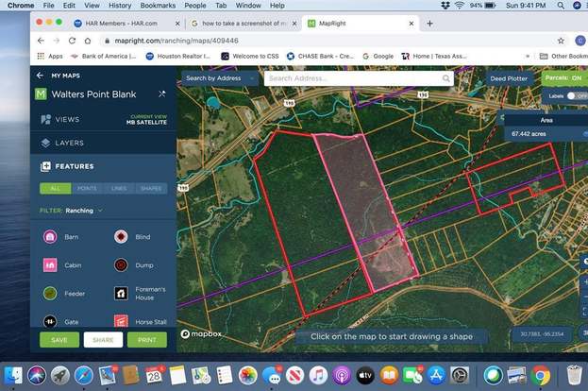Open Spotlight search in menu bar
Viewport: 588px width, 391px height.
click(x=561, y=6)
